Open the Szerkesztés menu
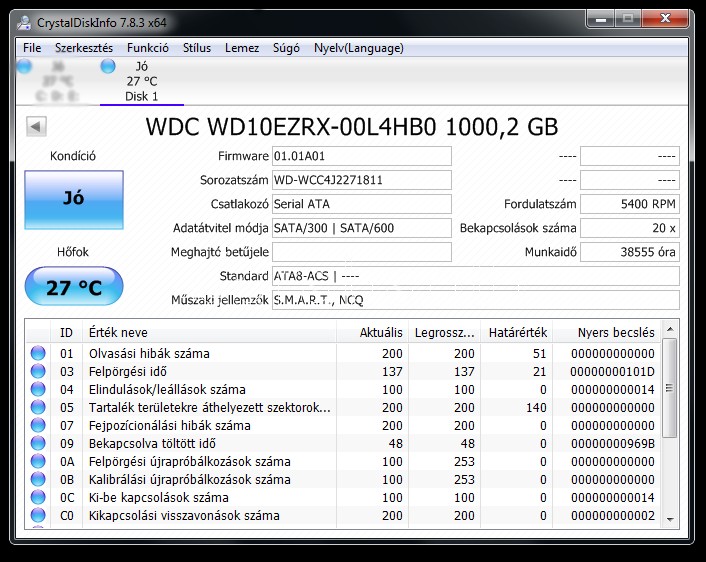706x562 pixels. (x=84, y=47)
